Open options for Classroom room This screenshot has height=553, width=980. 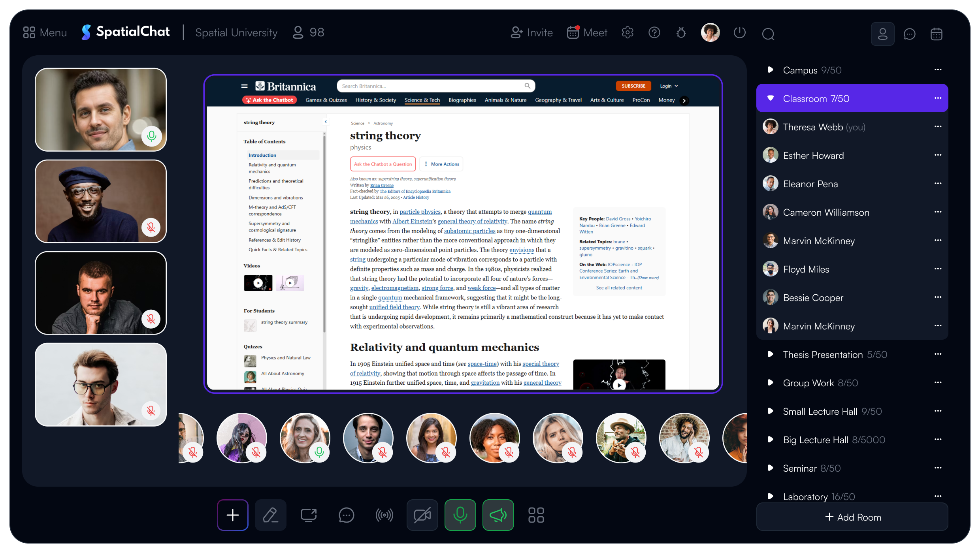[938, 98]
